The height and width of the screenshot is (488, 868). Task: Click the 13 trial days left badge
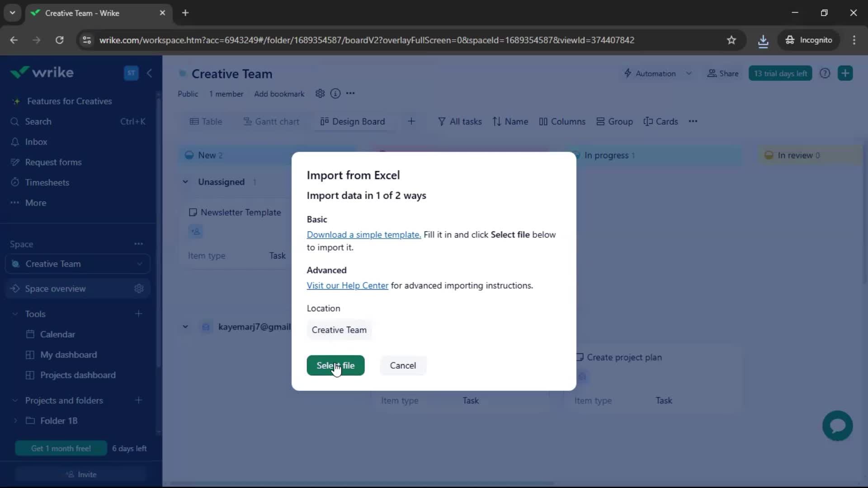[780, 73]
